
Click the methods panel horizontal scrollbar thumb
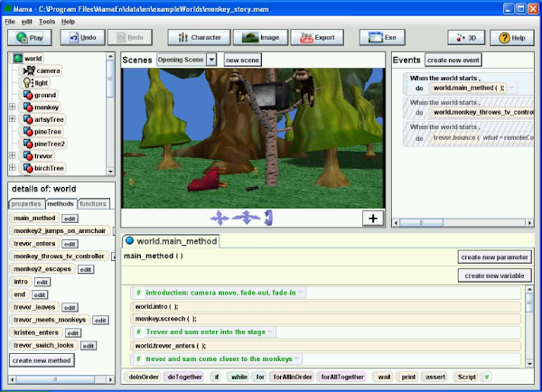pyautogui.click(x=56, y=379)
